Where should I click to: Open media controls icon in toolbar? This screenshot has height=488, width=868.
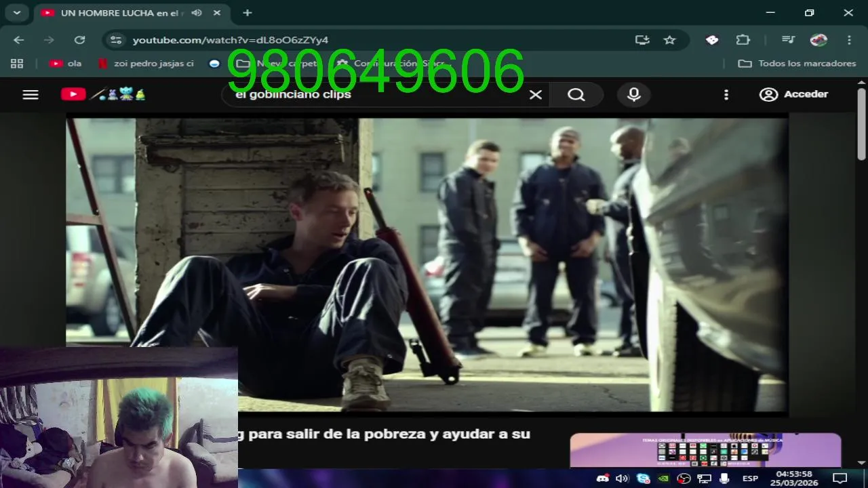(787, 40)
